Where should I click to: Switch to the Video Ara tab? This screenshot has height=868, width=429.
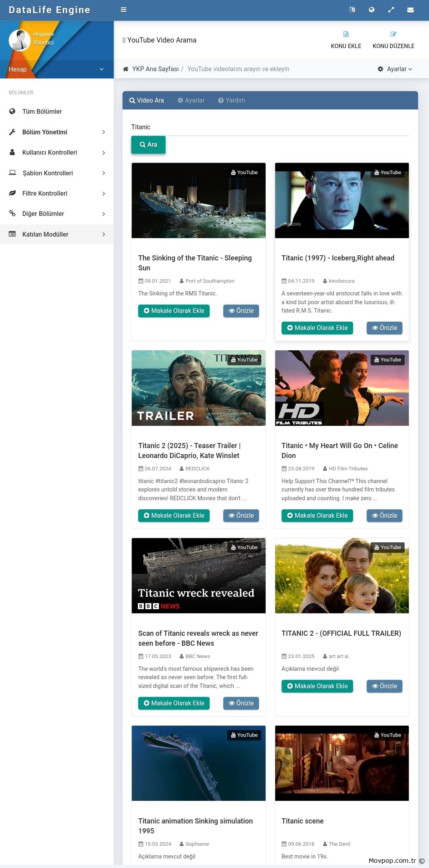(x=147, y=100)
